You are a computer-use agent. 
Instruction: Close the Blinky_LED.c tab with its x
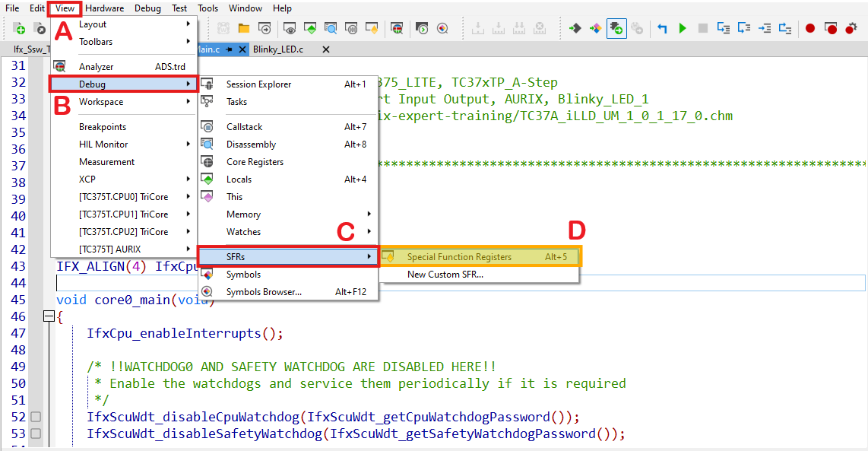(325, 47)
